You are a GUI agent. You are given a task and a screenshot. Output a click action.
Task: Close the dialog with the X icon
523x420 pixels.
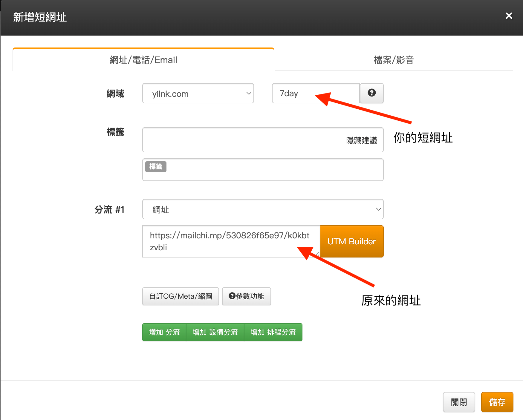click(509, 16)
